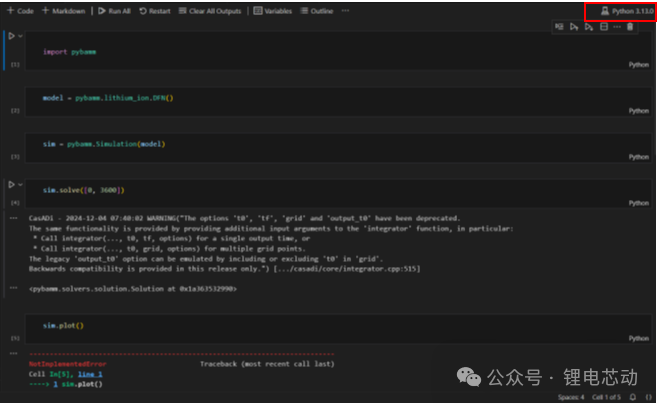Open the Python 3.13.0 kernel picker
The height and width of the screenshot is (404, 659).
click(x=627, y=11)
